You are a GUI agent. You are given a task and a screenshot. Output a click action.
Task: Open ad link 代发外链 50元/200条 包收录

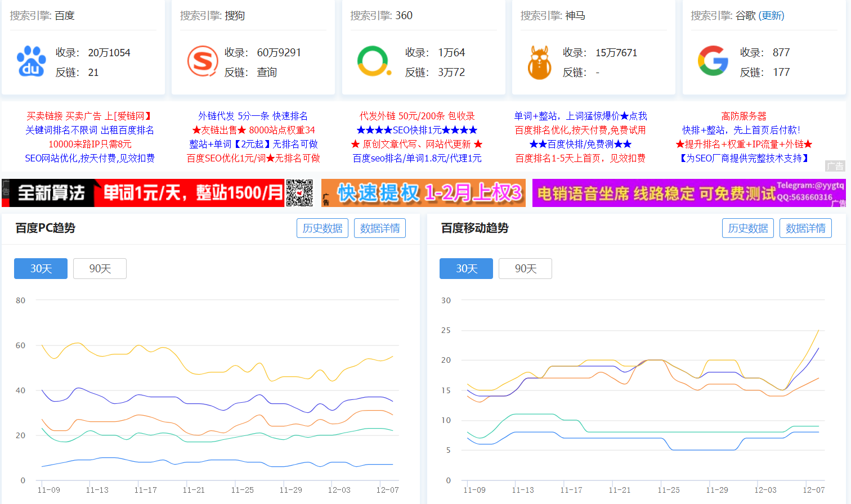(x=417, y=116)
